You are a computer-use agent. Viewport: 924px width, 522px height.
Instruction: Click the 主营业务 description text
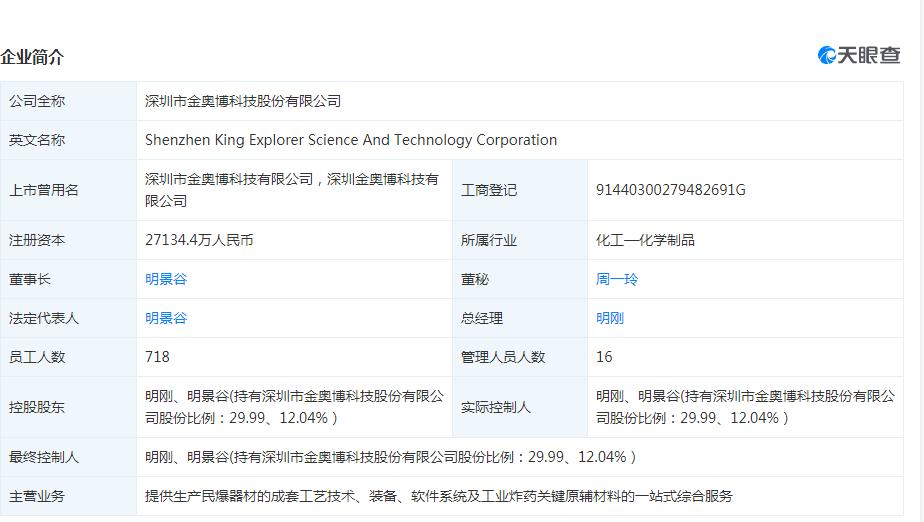[438, 496]
